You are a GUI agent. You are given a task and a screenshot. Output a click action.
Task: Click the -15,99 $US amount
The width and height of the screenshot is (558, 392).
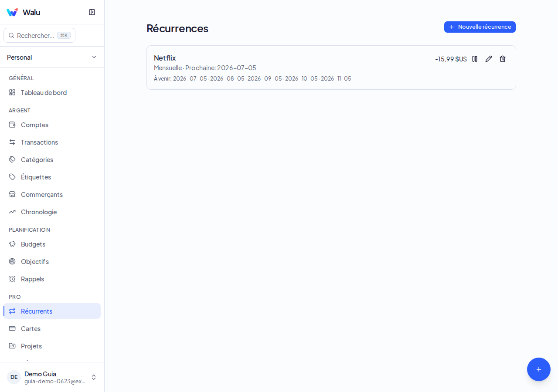point(451,59)
